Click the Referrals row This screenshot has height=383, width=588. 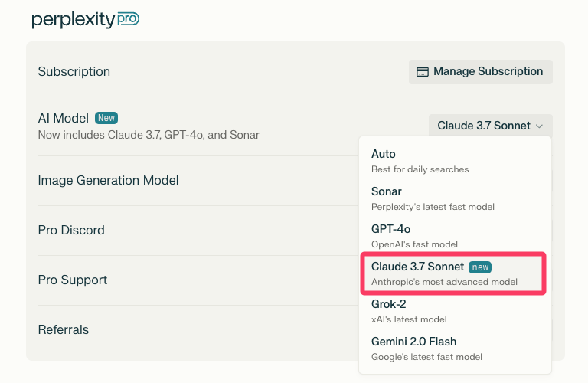[64, 329]
